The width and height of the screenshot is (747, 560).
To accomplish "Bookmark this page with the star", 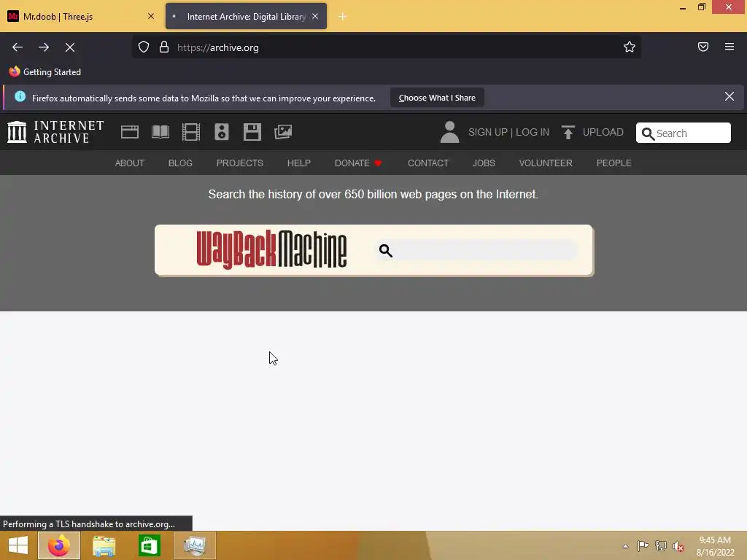I will coord(630,47).
